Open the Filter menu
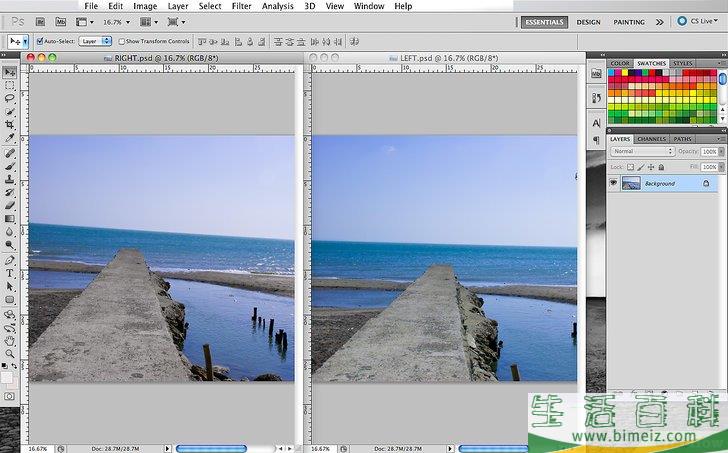728x453 pixels. point(241,6)
